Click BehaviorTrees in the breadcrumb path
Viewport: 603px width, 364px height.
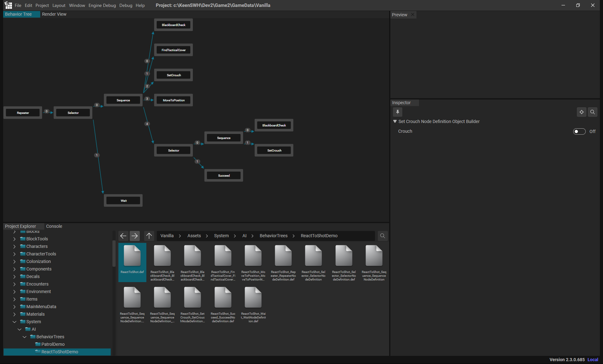click(x=273, y=236)
